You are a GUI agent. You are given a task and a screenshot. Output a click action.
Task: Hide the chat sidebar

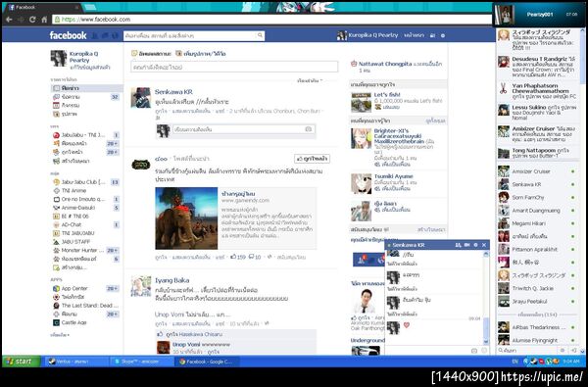coord(573,350)
